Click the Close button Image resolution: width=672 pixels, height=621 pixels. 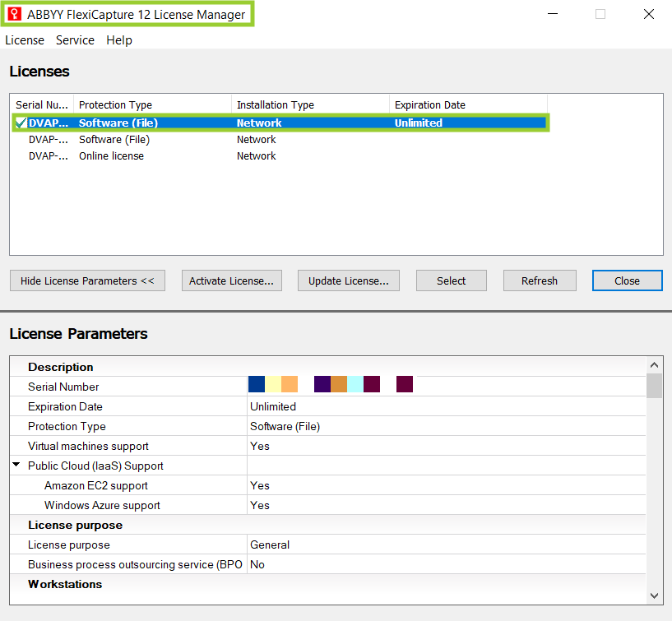click(627, 280)
